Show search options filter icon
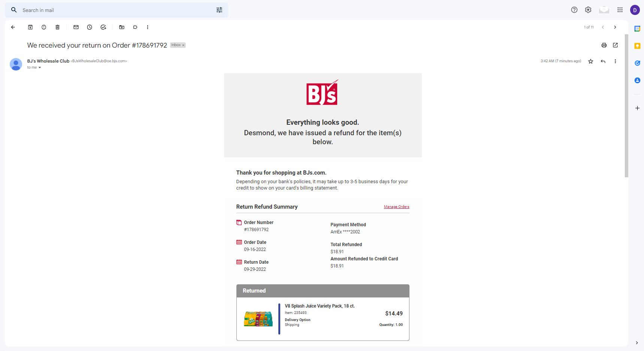The image size is (644, 351). click(x=220, y=10)
